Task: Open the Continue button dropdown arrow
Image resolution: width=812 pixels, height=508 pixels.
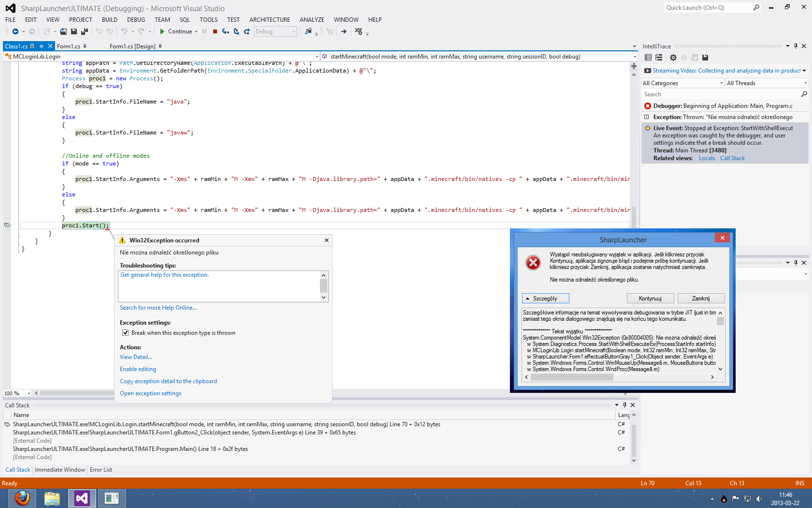Action: click(196, 31)
